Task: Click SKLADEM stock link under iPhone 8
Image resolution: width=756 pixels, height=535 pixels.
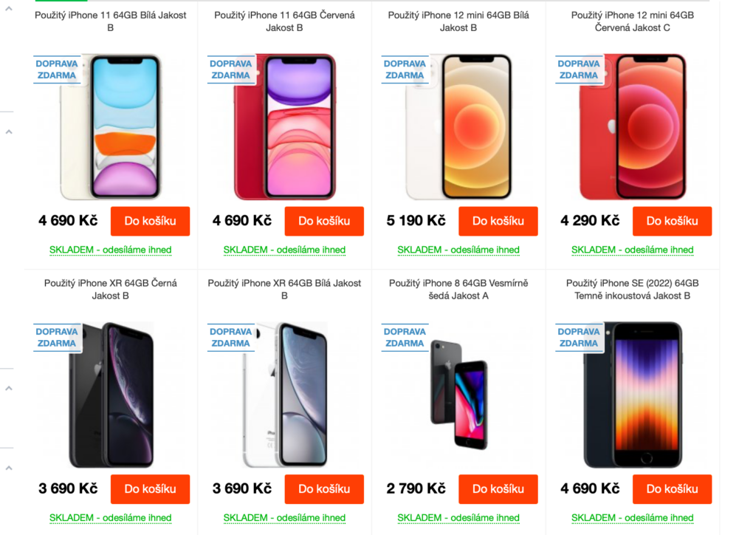Action: 458,518
